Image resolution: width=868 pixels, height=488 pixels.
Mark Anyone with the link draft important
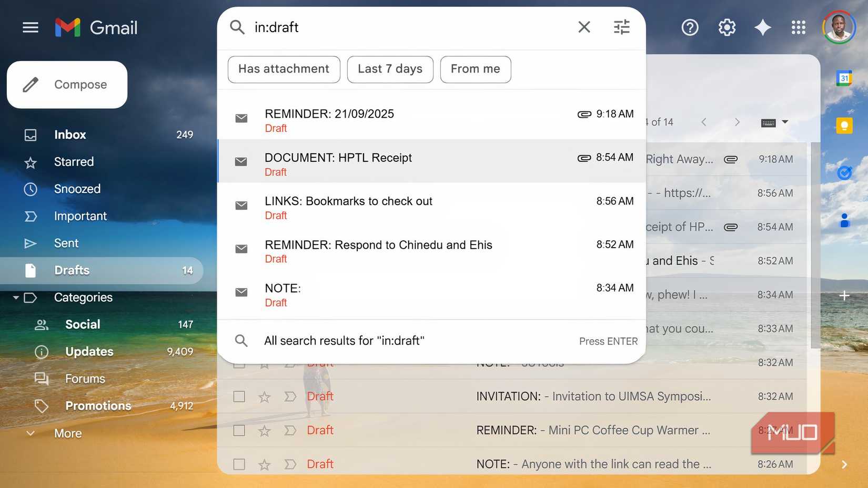pos(290,464)
